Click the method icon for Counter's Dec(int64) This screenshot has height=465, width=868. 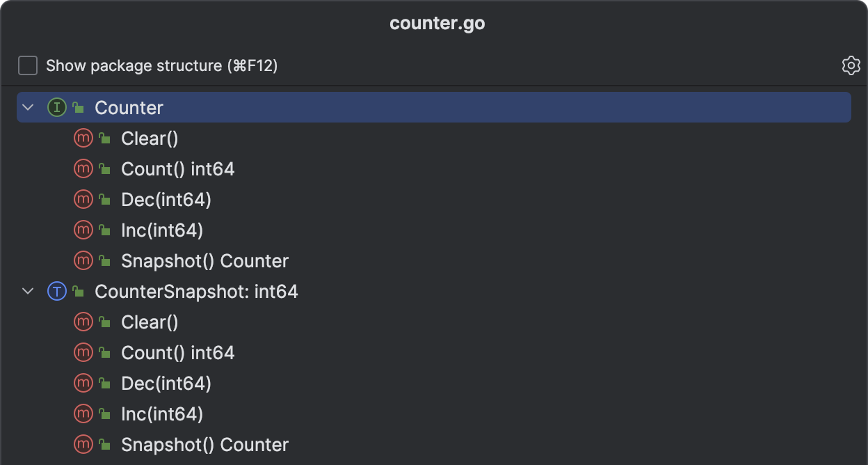(x=83, y=200)
